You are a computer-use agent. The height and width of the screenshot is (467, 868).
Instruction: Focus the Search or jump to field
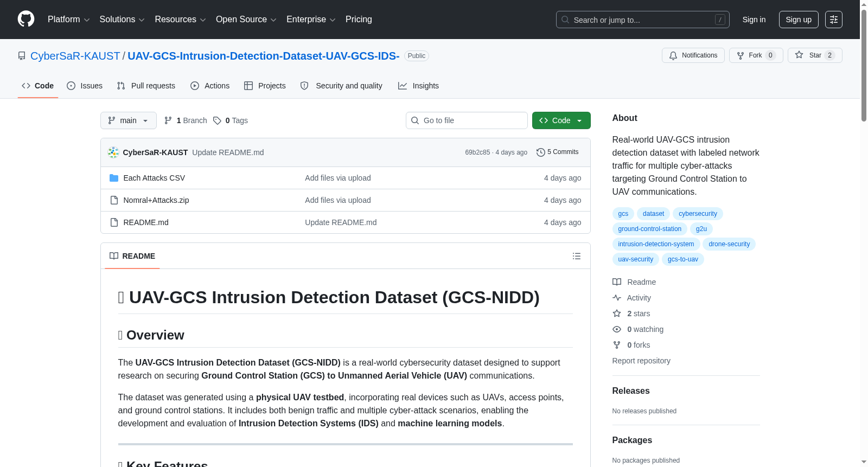coord(643,20)
